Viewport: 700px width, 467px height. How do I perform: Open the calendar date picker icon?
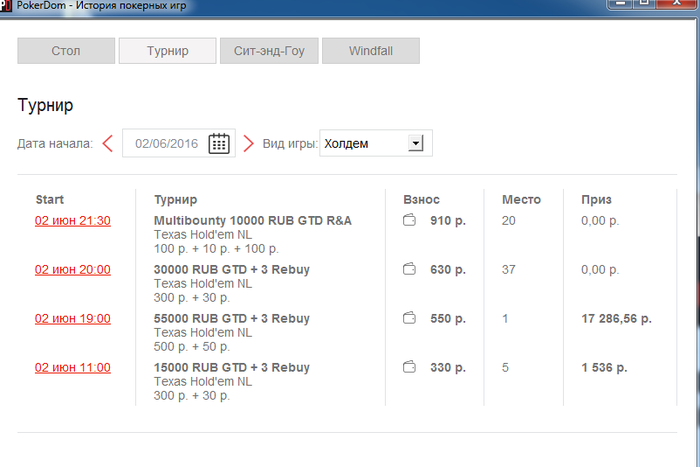pyautogui.click(x=219, y=143)
